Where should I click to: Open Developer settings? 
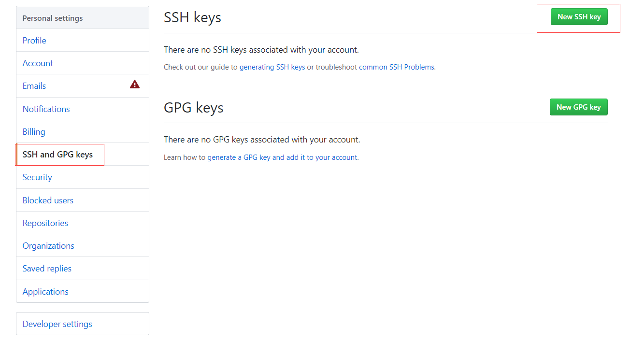[x=57, y=324]
